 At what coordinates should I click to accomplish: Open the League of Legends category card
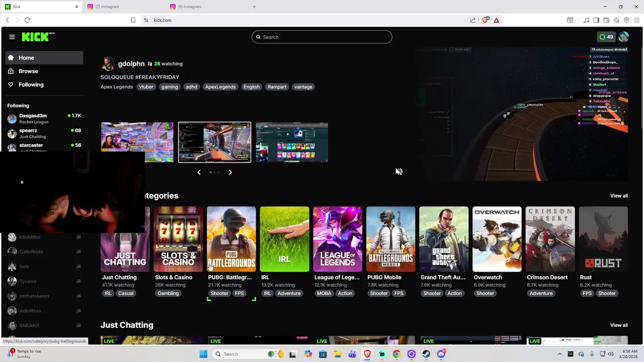(x=338, y=239)
